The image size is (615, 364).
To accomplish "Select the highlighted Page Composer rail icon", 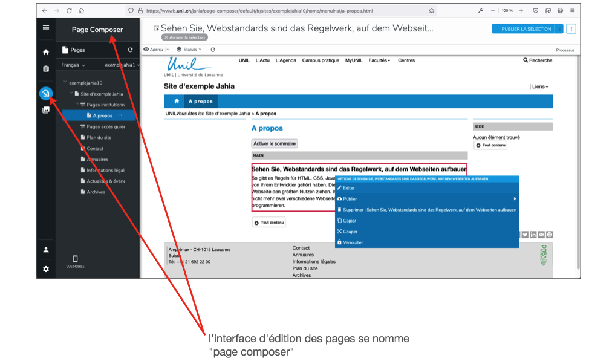I will pyautogui.click(x=45, y=93).
